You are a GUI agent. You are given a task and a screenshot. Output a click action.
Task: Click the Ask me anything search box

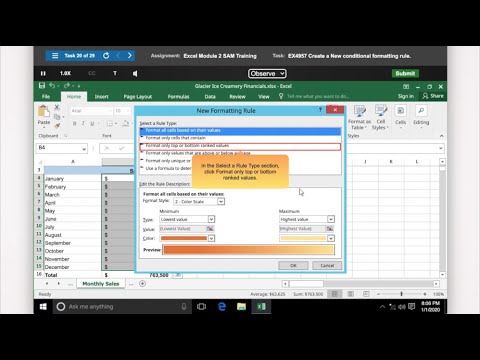(122, 306)
